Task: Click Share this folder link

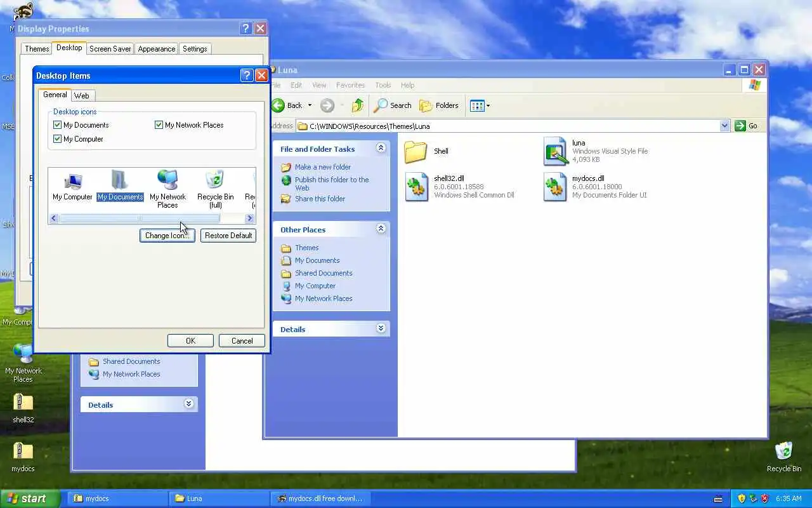Action: click(320, 199)
